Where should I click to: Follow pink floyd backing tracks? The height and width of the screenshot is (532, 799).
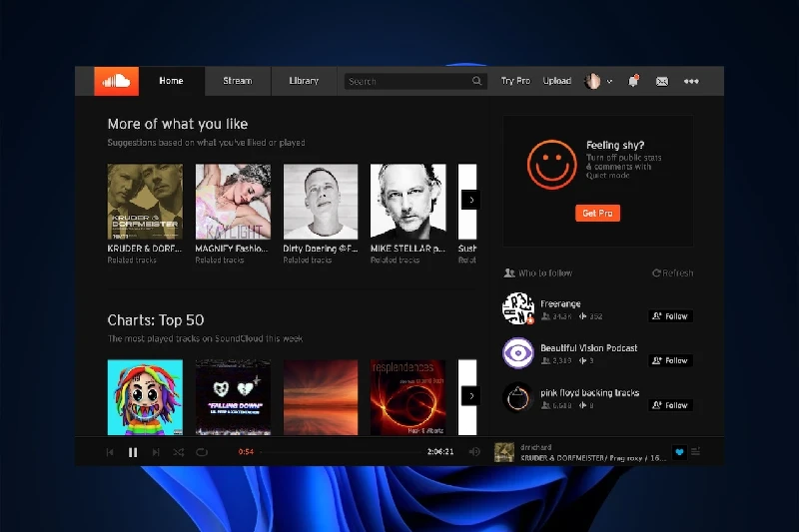[x=670, y=405]
